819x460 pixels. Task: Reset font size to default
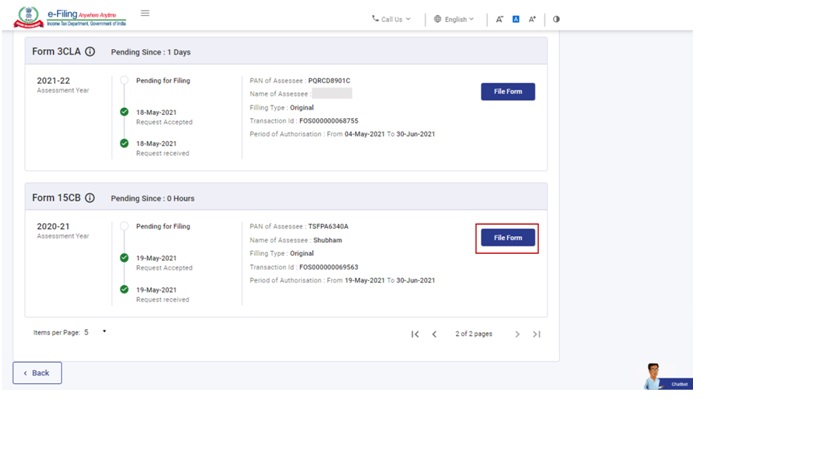coord(516,19)
